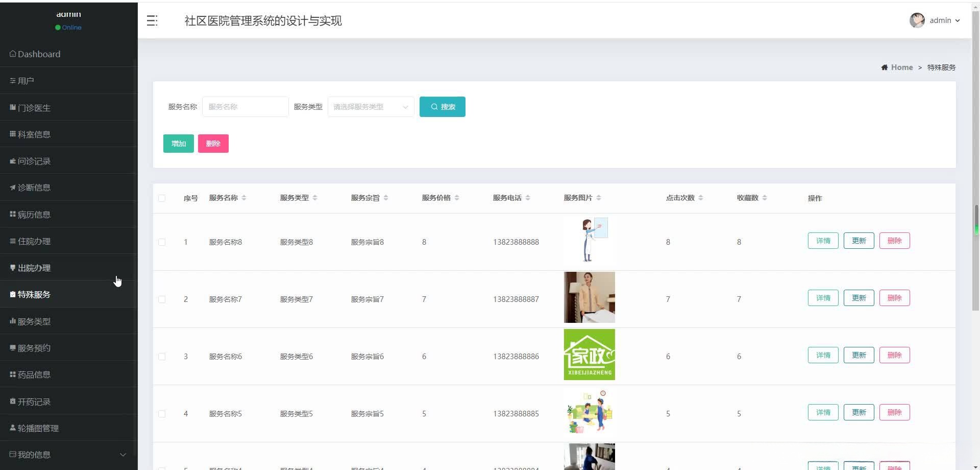
Task: Click phone number 13823888887
Action: tap(516, 299)
